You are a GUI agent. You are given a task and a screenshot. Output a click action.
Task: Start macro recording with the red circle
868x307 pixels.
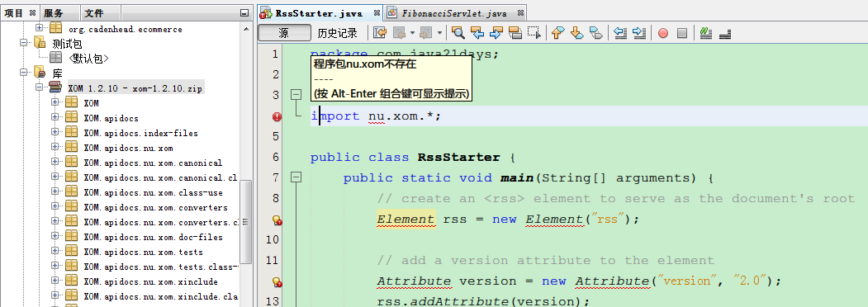tap(662, 33)
